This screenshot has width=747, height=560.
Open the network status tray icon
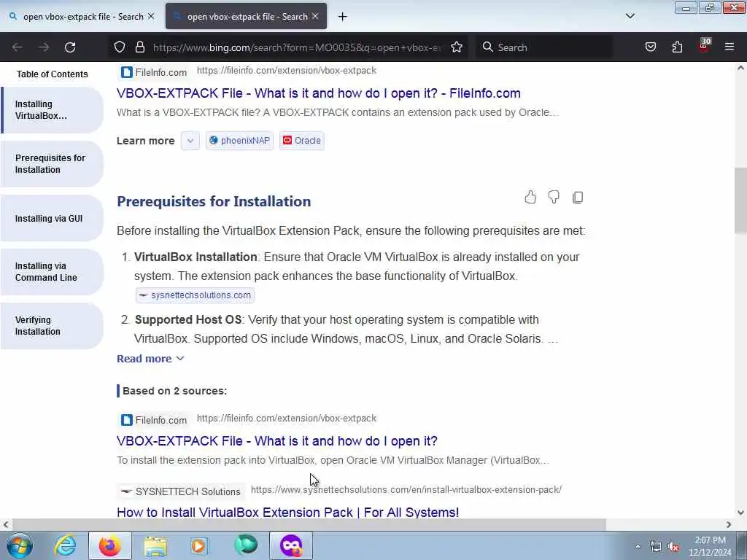point(656,547)
